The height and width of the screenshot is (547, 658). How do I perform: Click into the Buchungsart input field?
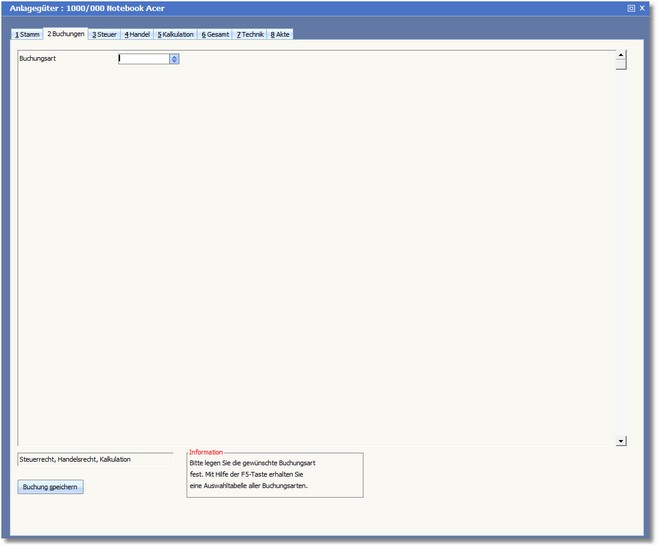(x=143, y=59)
